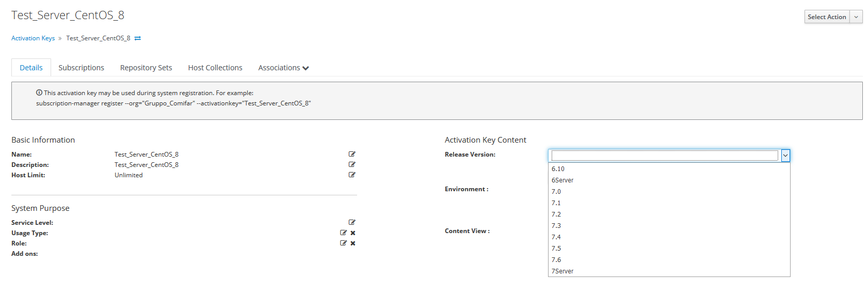
Task: Choose 7Server from release version list
Action: pos(562,271)
